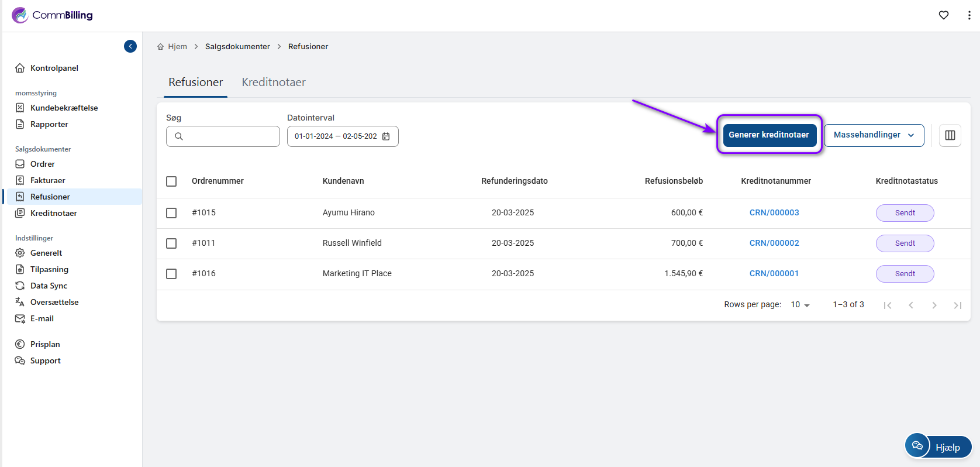Viewport: 980px width, 467px height.
Task: Click the heart favorites icon
Action: [944, 15]
